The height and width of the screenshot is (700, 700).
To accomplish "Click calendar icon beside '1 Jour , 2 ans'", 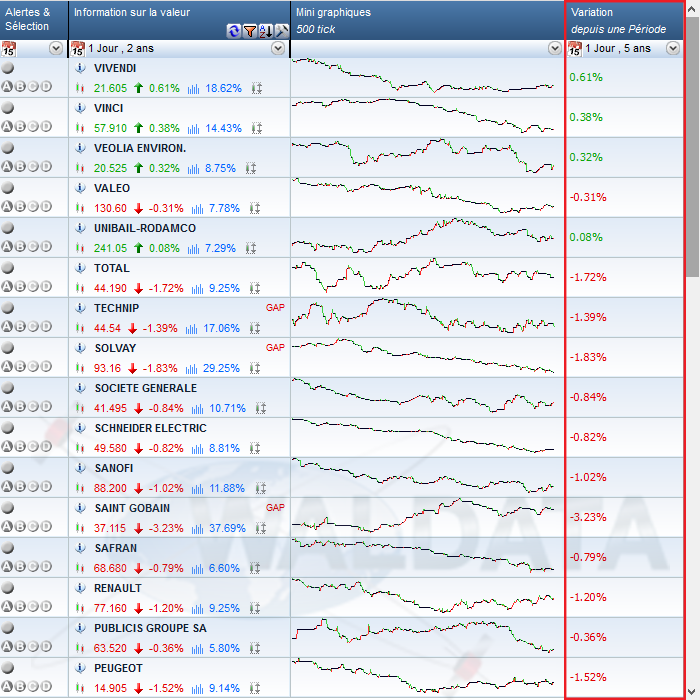I will click(x=78, y=49).
